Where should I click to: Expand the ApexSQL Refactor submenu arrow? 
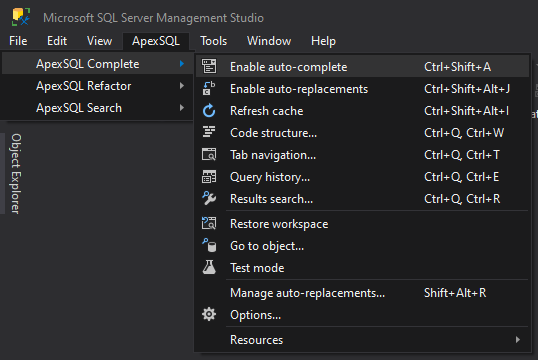(x=182, y=85)
